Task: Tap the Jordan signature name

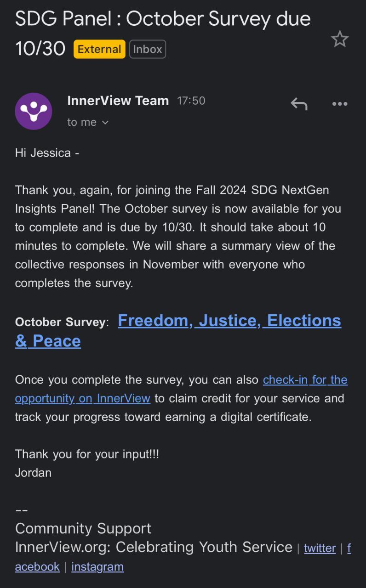Action: coord(33,473)
